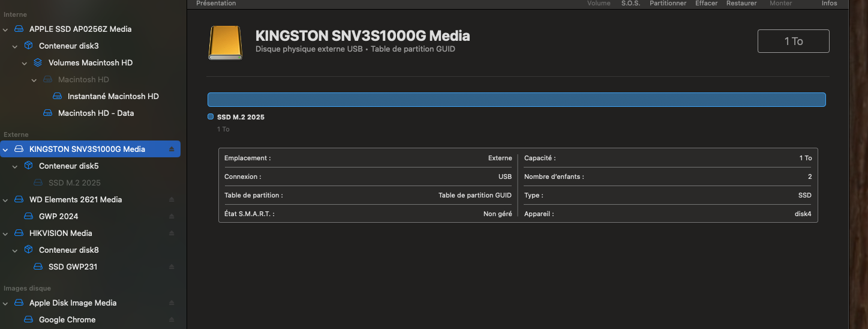This screenshot has width=868, height=329.
Task: Eject the Google Chrome disk image volume
Action: [x=172, y=319]
